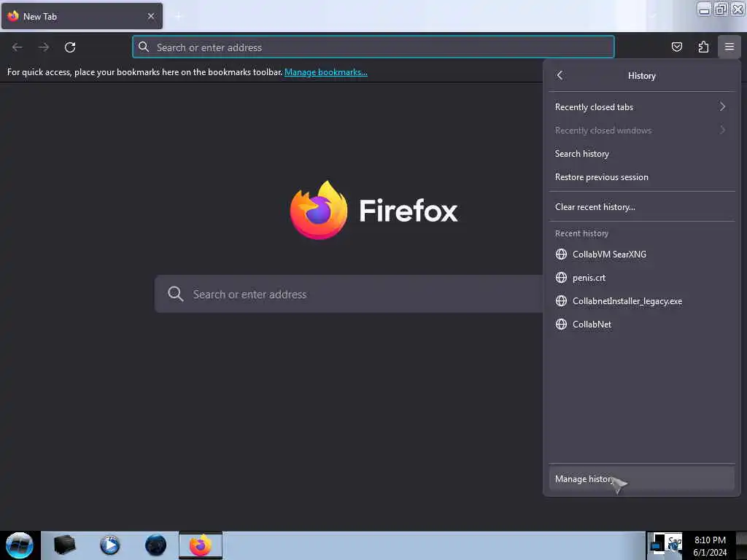
Task: Focus the URL bar address field
Action: [x=373, y=47]
